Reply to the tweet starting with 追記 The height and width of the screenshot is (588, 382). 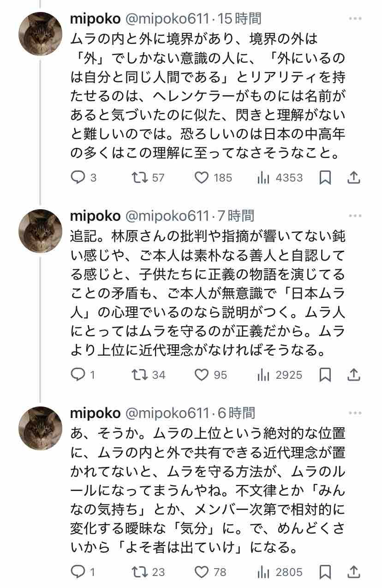(x=78, y=375)
